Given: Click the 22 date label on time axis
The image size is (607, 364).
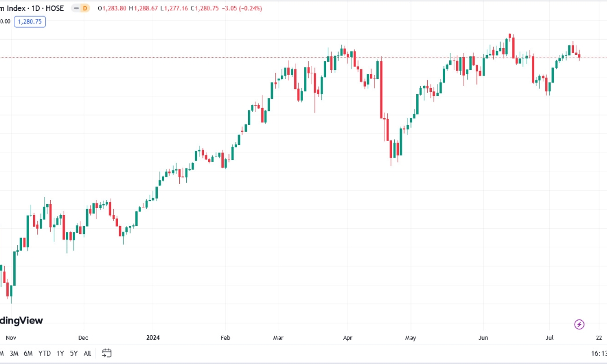Looking at the screenshot, I should pos(599,337).
